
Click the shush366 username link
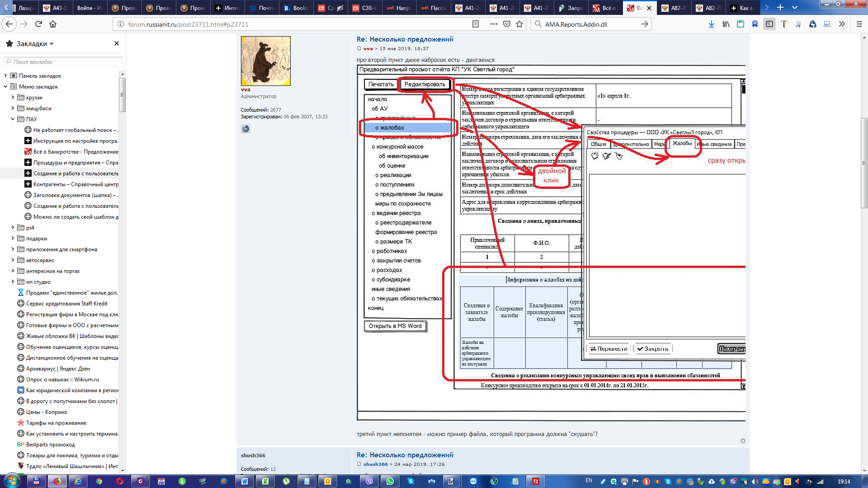tap(375, 464)
